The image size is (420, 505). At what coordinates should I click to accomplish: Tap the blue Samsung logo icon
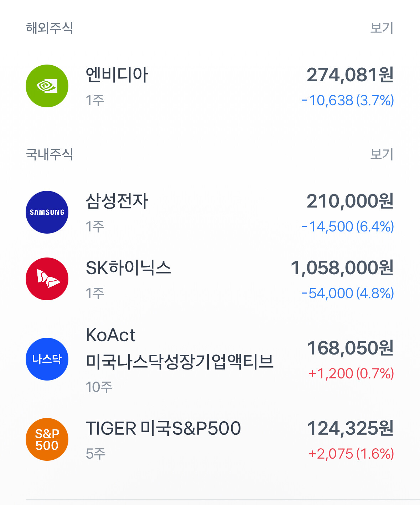[47, 212]
